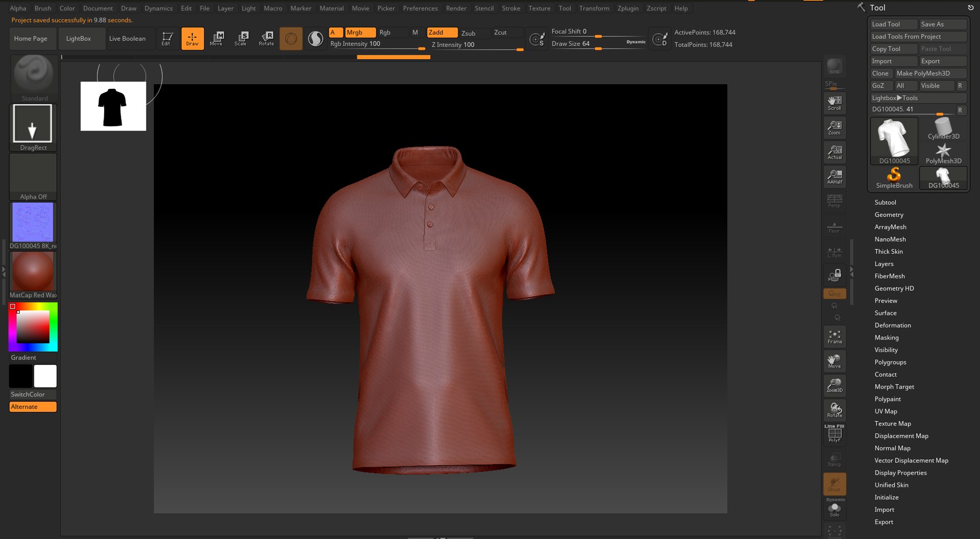Screen dimensions: 980x539
Task: Pick a hue in the color picker
Action: pos(33,327)
